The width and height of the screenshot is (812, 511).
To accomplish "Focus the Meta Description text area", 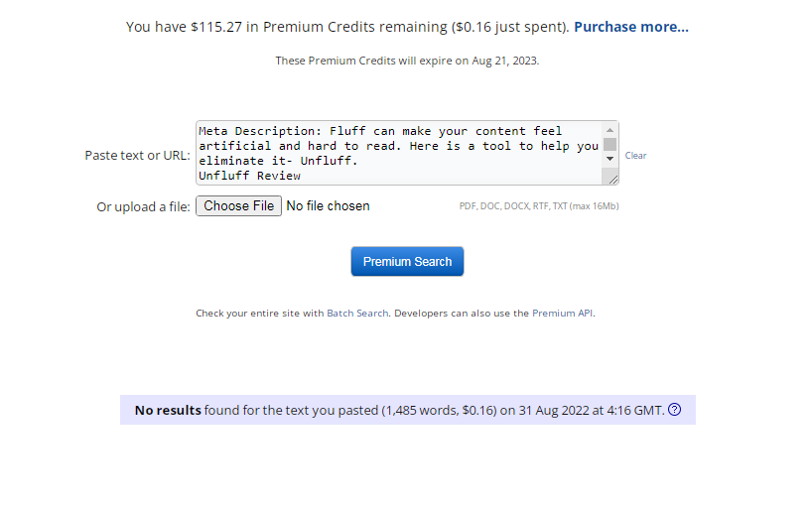I will tap(397, 153).
